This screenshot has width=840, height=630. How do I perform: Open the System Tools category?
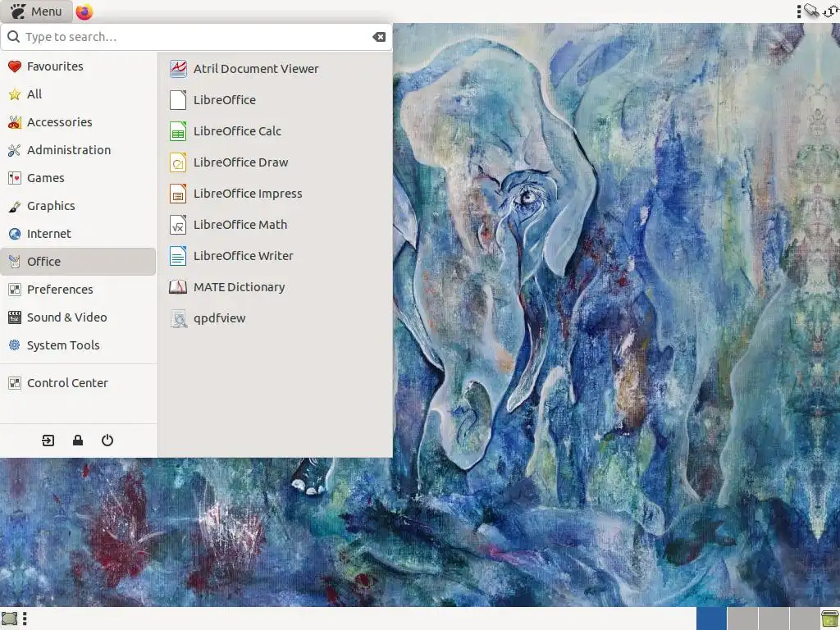tap(78, 345)
